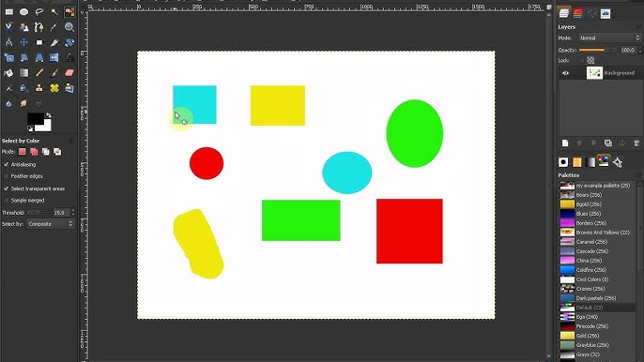Select the Pencil tool
This screenshot has height=362, width=644.
click(39, 73)
